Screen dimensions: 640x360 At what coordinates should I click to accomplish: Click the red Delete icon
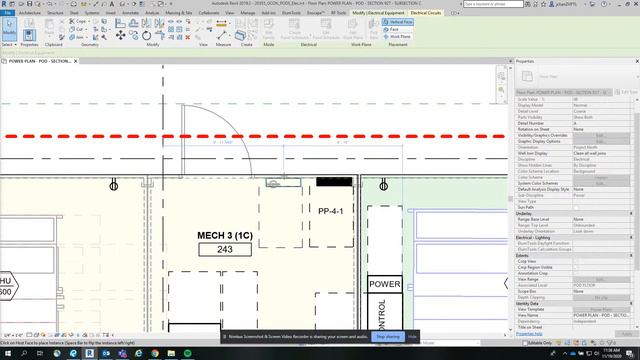coord(188,37)
